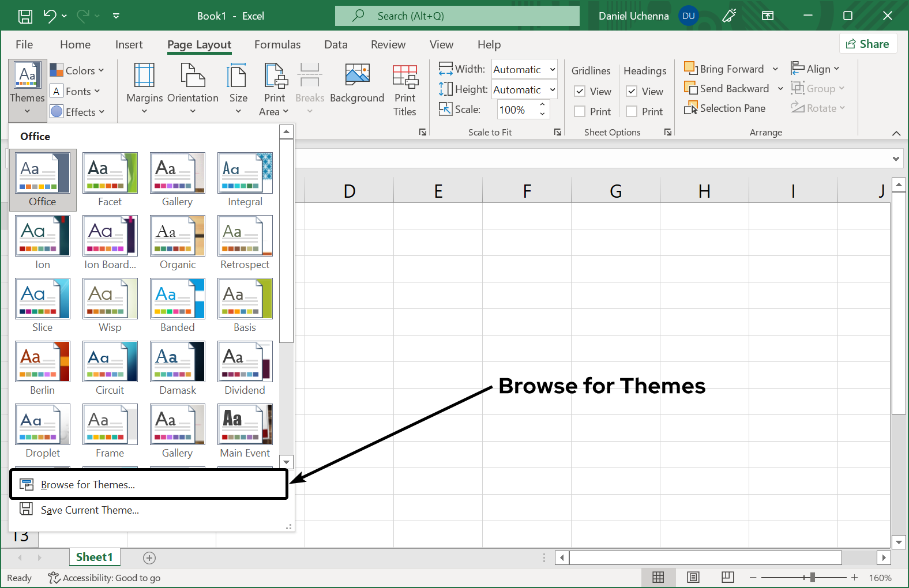Add a new sheet with plus icon
This screenshot has width=909, height=588.
pos(149,557)
